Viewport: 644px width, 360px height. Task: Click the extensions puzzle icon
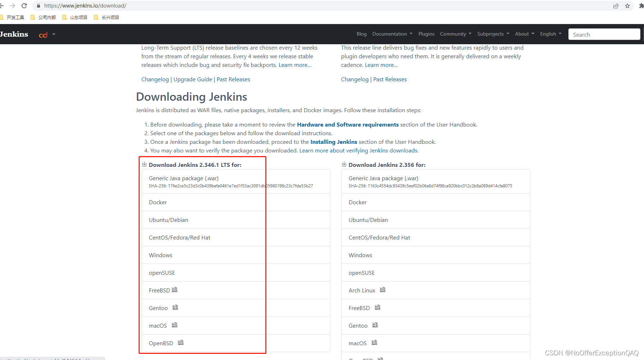click(641, 6)
